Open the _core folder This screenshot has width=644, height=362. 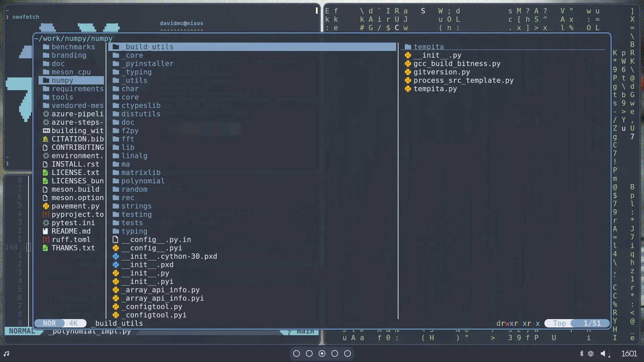click(x=132, y=55)
